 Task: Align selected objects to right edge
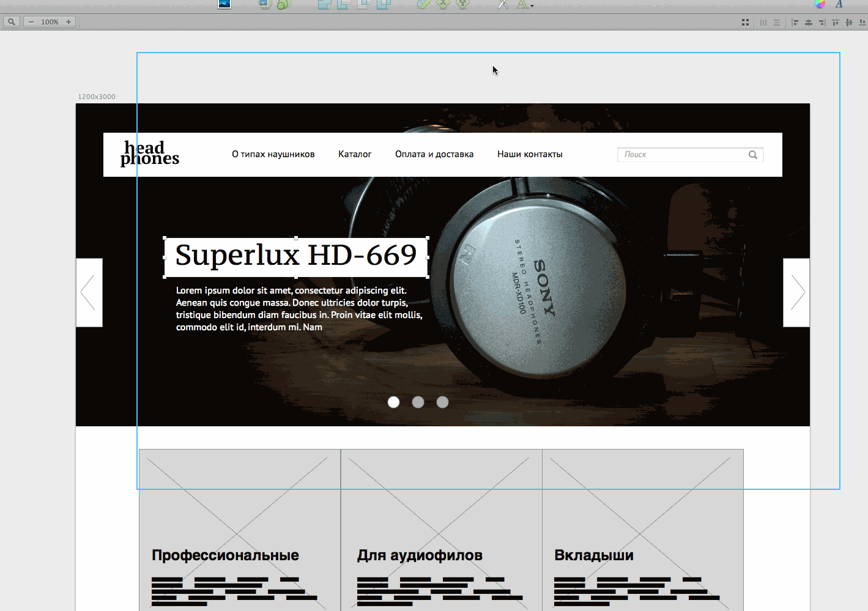(x=822, y=23)
